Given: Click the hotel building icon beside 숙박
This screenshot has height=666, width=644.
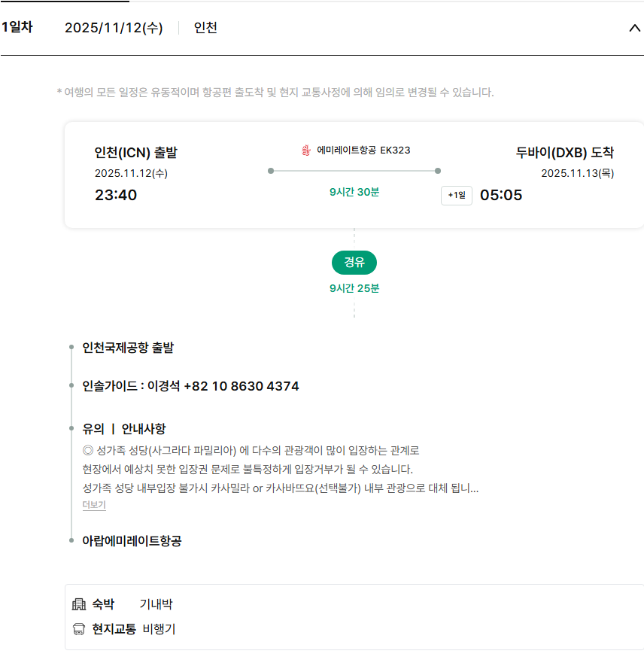Looking at the screenshot, I should point(79,604).
